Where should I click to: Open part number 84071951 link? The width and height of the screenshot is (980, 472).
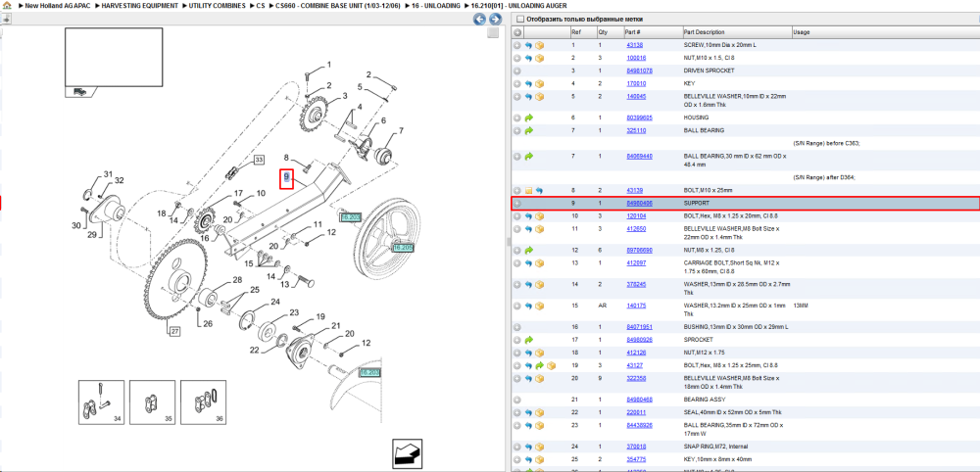pos(639,326)
